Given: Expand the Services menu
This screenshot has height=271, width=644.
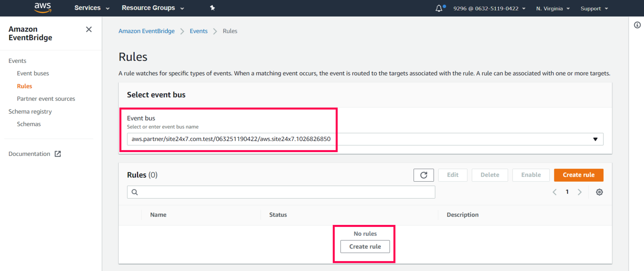Looking at the screenshot, I should pyautogui.click(x=92, y=8).
